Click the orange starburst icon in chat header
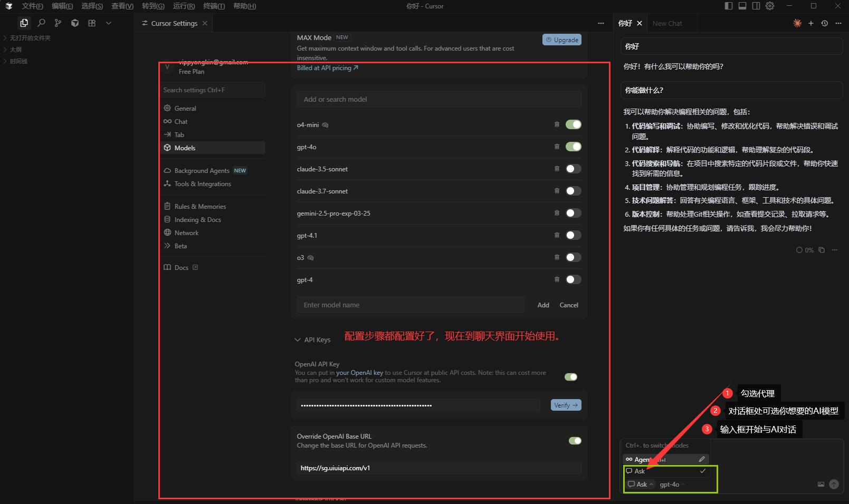The width and height of the screenshot is (849, 504). click(797, 23)
